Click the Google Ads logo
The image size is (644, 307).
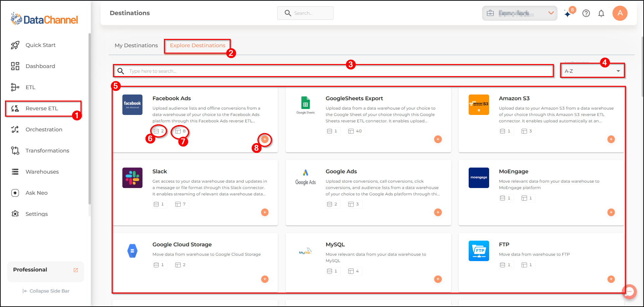pos(305,178)
